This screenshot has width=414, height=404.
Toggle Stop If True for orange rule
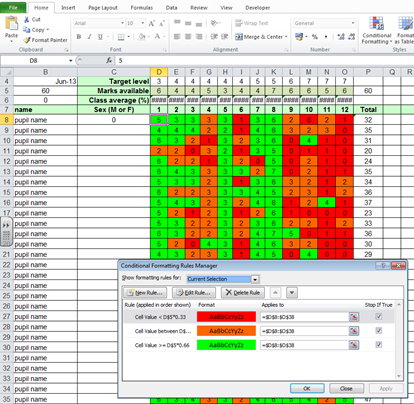(379, 330)
